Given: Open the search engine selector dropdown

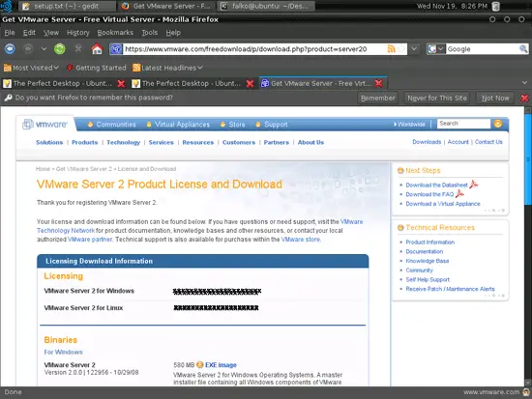Looking at the screenshot, I should tap(435, 49).
